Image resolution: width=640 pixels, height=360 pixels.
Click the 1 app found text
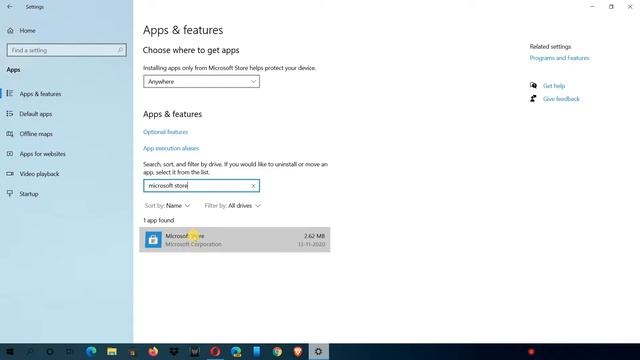159,220
